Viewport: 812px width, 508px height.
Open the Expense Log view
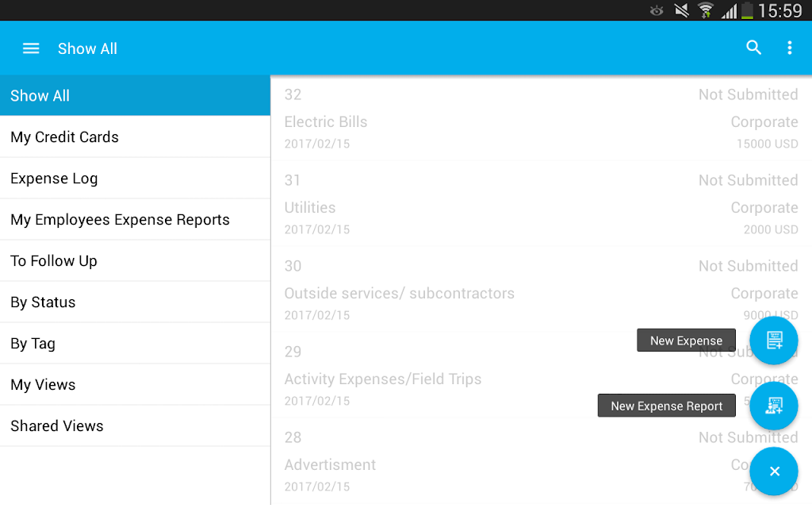pos(135,179)
